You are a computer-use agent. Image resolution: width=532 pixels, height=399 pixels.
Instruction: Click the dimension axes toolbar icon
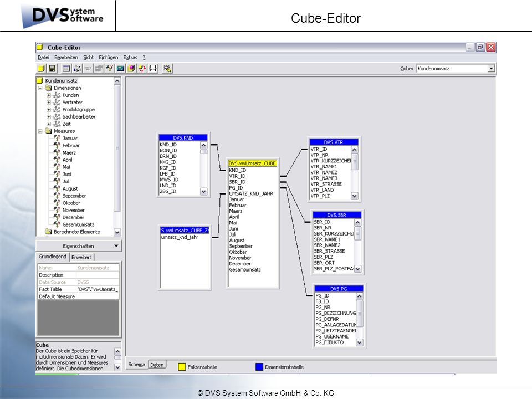tap(77, 69)
